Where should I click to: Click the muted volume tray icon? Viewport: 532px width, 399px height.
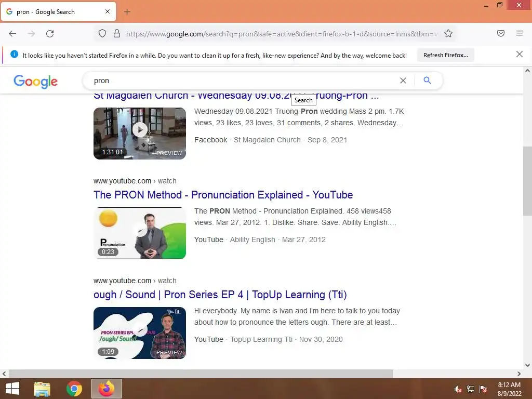[x=458, y=389]
